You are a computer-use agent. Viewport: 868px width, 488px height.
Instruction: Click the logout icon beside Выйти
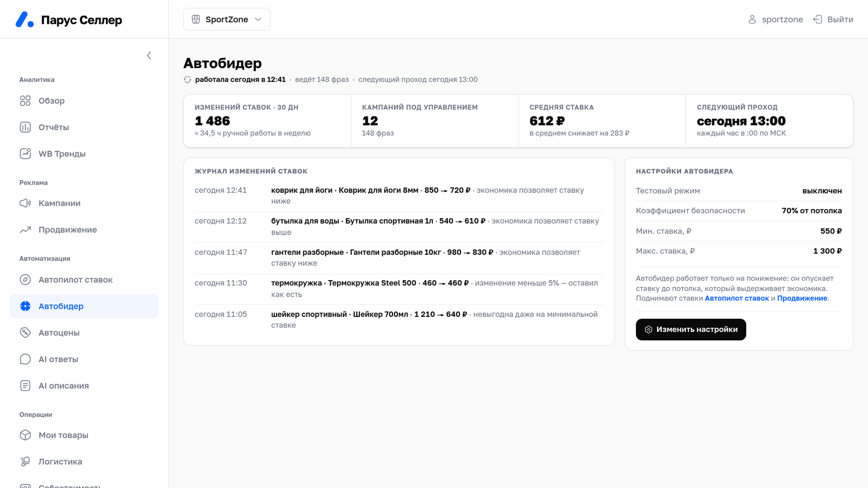pos(817,19)
